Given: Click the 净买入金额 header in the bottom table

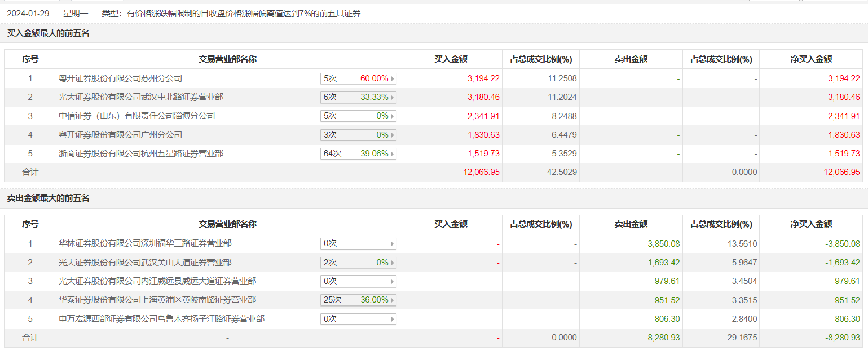Looking at the screenshot, I should tap(811, 224).
